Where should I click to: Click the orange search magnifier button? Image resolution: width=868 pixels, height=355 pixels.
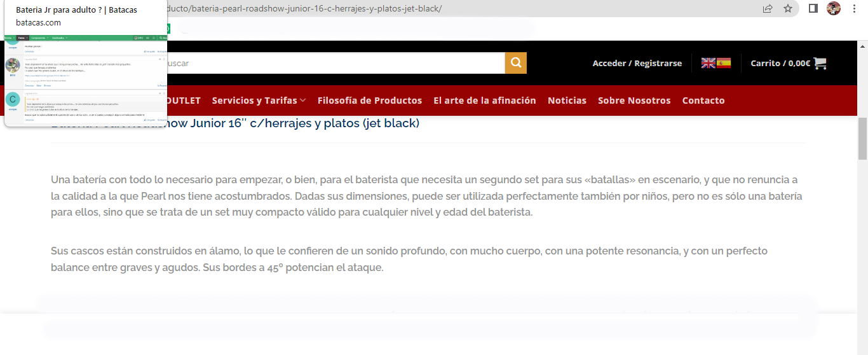(x=516, y=63)
